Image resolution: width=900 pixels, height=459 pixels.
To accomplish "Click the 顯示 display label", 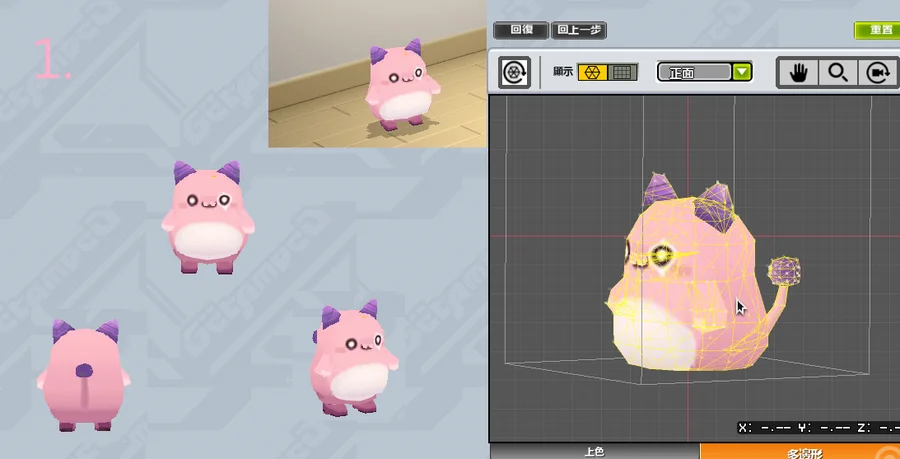I will [563, 72].
